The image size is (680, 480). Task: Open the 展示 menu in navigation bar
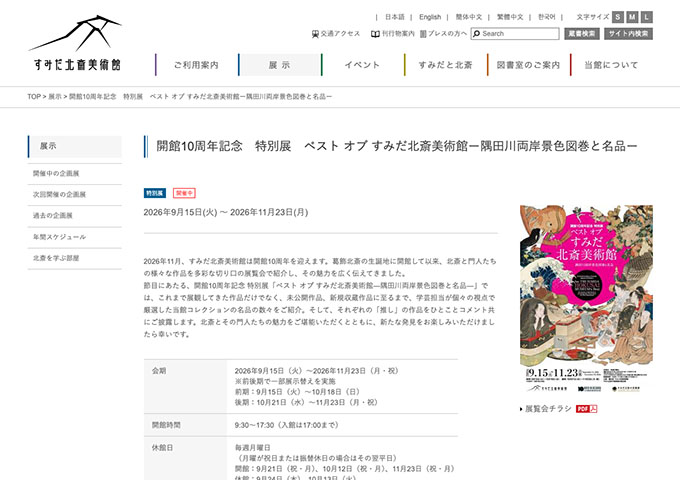pyautogui.click(x=279, y=65)
